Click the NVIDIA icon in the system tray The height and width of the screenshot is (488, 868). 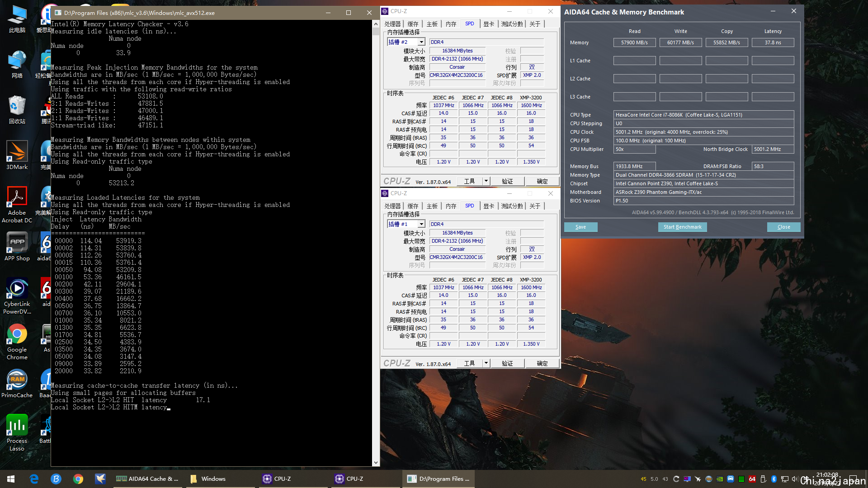point(720,479)
